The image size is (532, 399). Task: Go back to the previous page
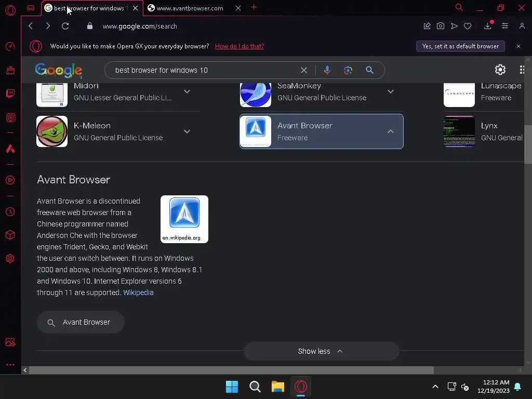[x=31, y=26]
